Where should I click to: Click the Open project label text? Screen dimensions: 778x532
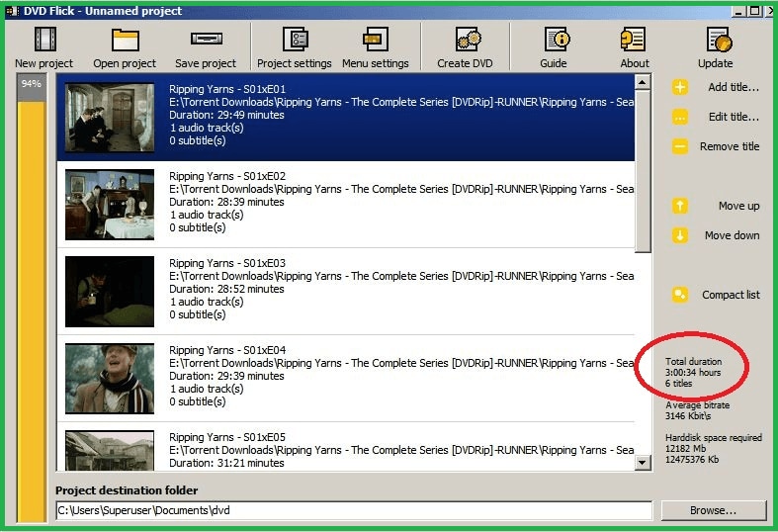125,63
